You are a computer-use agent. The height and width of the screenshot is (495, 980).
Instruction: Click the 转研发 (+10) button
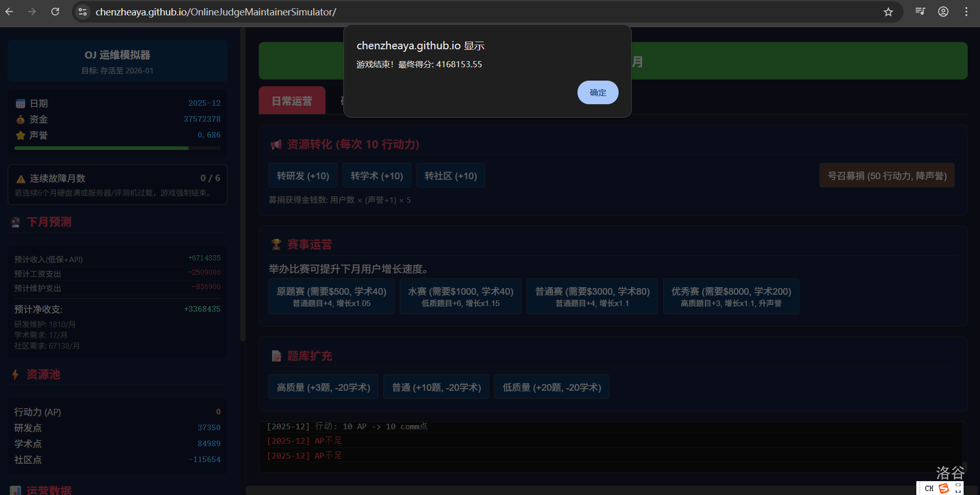click(303, 176)
